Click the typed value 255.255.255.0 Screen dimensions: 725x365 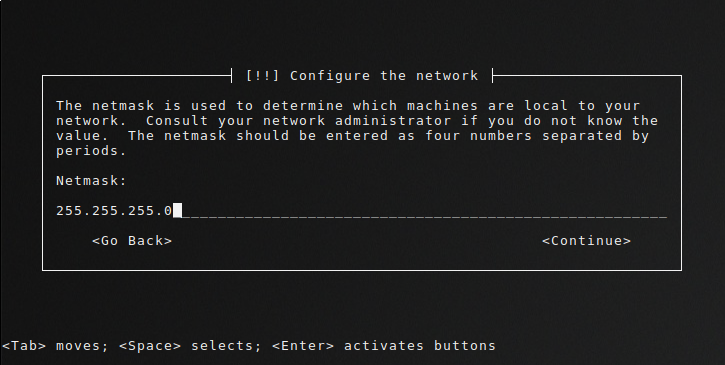pyautogui.click(x=114, y=211)
